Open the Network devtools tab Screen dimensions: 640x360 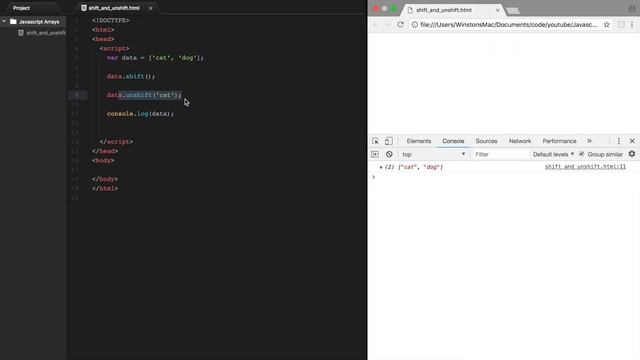pyautogui.click(x=520, y=141)
